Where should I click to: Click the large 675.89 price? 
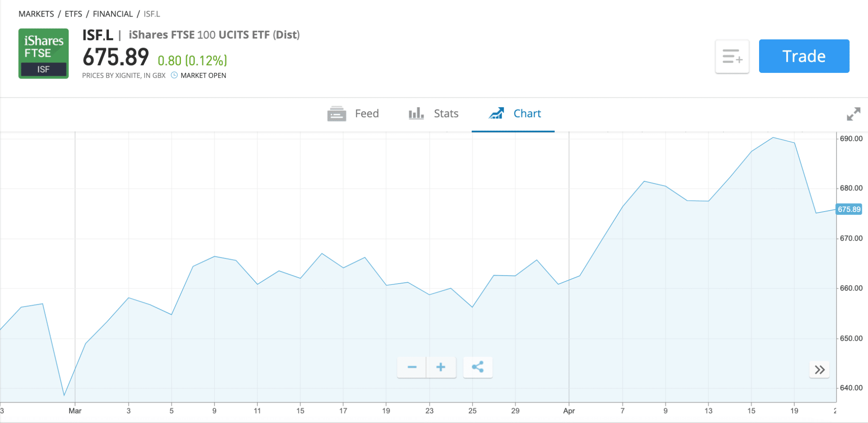[x=116, y=57]
